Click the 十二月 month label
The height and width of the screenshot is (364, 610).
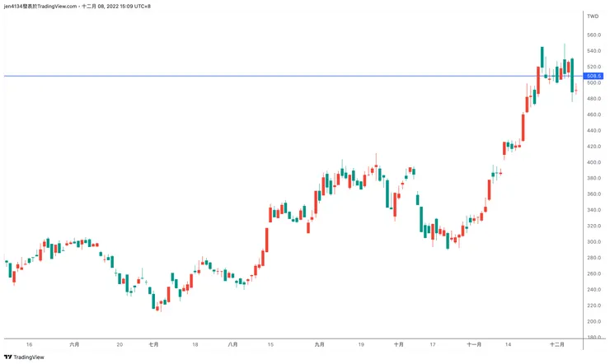point(557,344)
